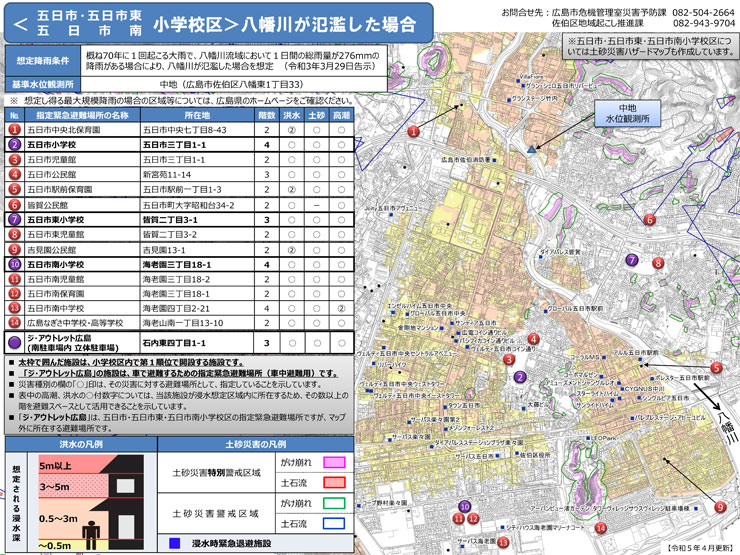This screenshot has width=740, height=555.
Task: Click red marker 6 on the map
Action: coord(650,219)
